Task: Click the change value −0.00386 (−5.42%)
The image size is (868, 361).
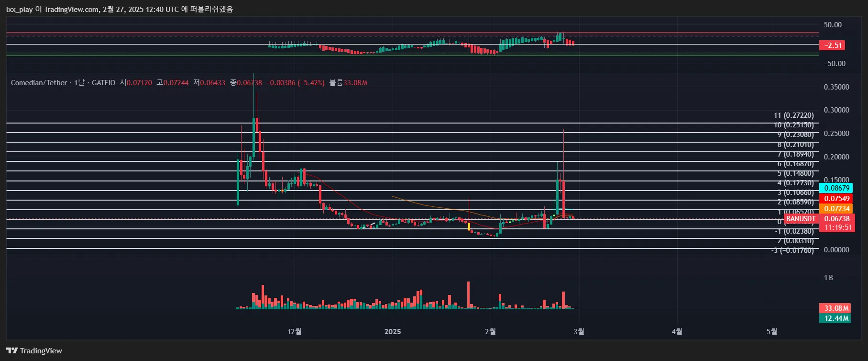Action: [x=296, y=83]
